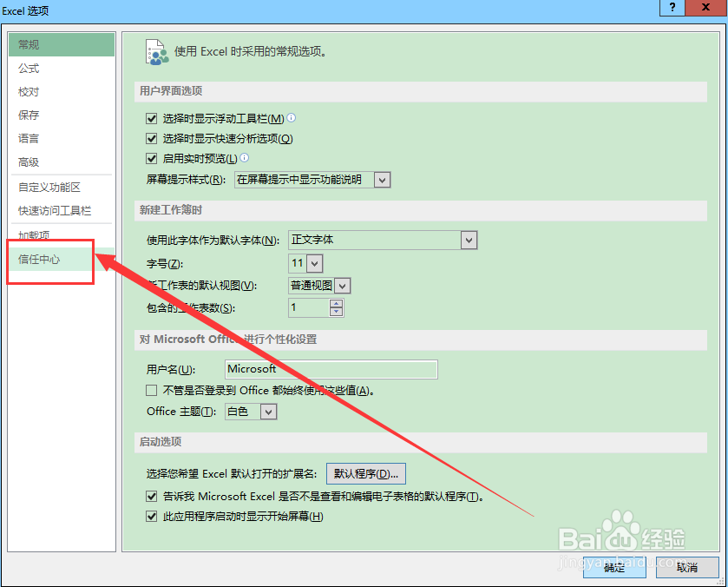Open the 屏幕提示样式 dropdown
728x587 pixels.
pos(380,180)
